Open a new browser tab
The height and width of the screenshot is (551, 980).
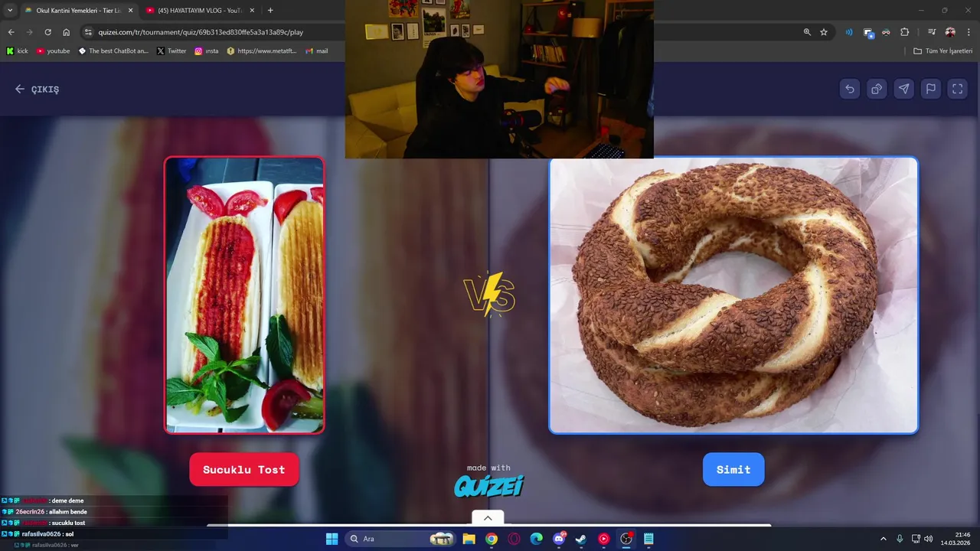point(270,11)
